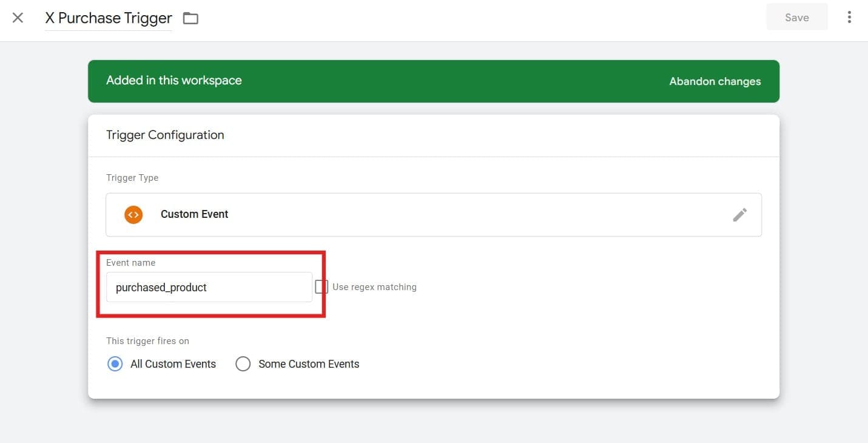
Task: Click the This trigger fires on label
Action: pyautogui.click(x=147, y=340)
